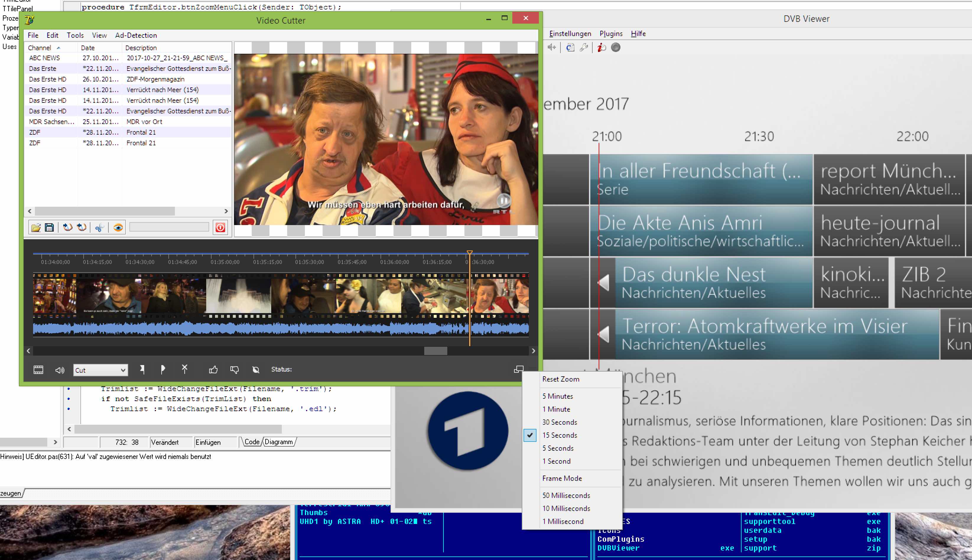Screen dimensions: 972x560
Task: Sort list by the Channel column header
Action: pyautogui.click(x=40, y=48)
